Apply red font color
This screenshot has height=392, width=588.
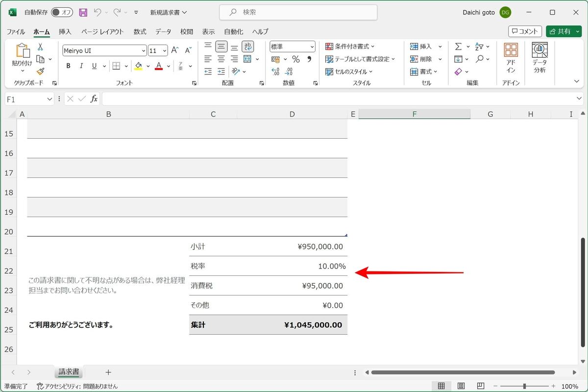(x=158, y=66)
